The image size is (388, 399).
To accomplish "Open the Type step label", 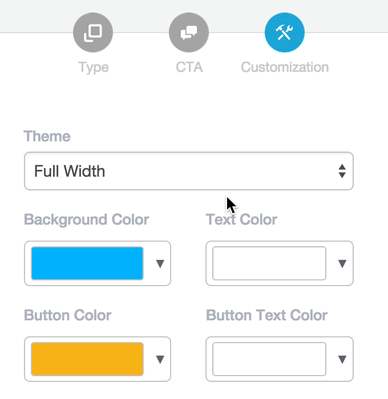I will click(93, 67).
